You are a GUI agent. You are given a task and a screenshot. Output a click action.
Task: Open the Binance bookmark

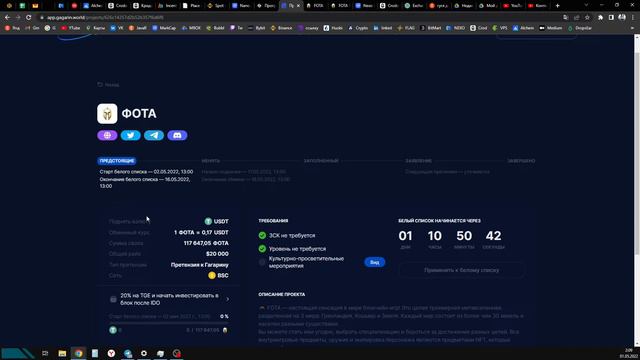(x=281, y=28)
